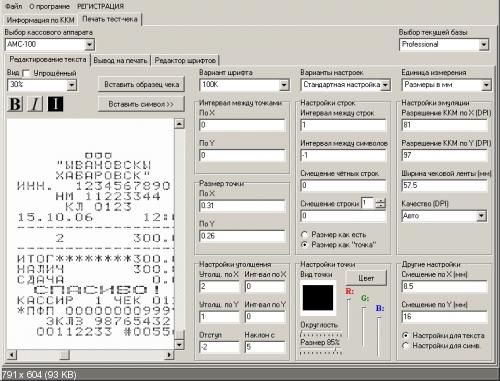Click the Утолщ. по Y field
The width and height of the screenshot is (500, 381).
(219, 317)
